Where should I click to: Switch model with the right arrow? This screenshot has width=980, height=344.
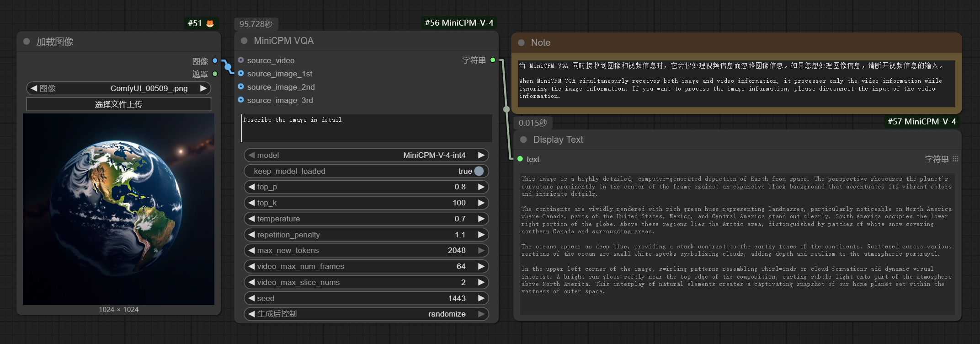481,155
